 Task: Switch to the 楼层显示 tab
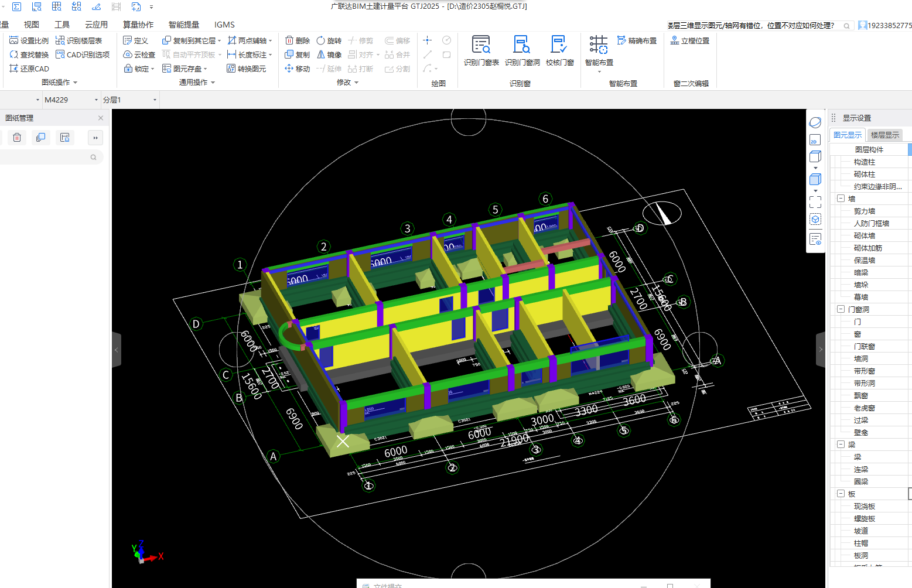(884, 135)
